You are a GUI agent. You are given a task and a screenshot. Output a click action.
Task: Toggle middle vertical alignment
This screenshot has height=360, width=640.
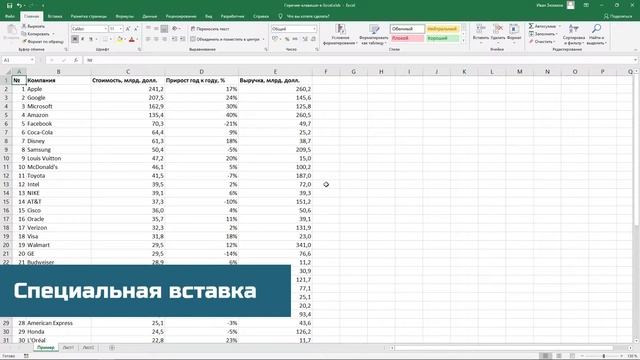click(x=156, y=29)
